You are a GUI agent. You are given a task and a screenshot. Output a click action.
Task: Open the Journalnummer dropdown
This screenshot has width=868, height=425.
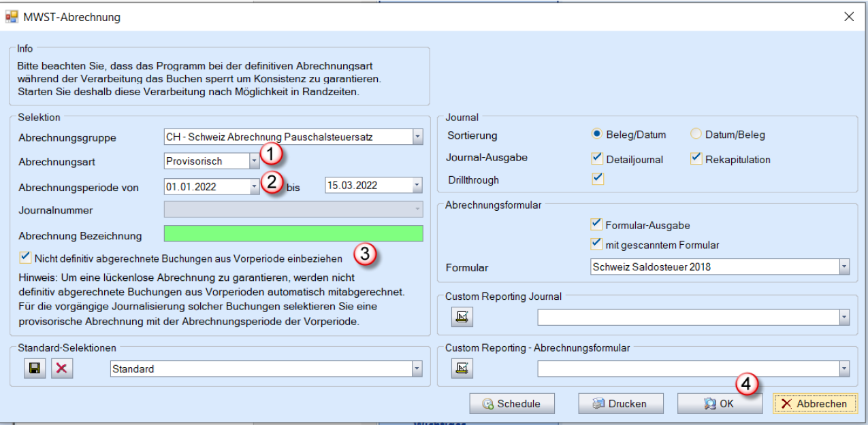point(417,210)
